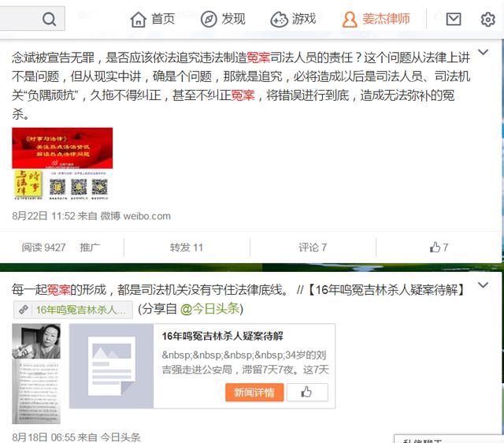Open 评论 7 comments
This screenshot has width=504, height=443.
313,248
